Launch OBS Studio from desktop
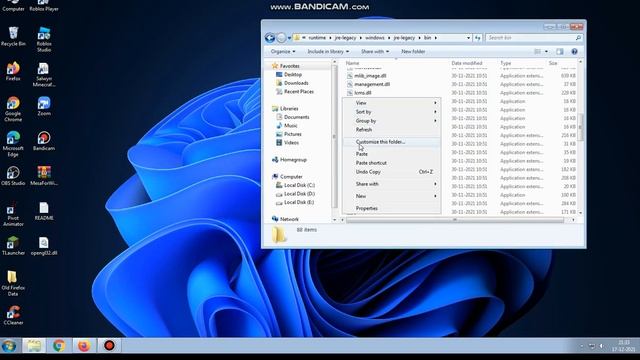 [13, 176]
